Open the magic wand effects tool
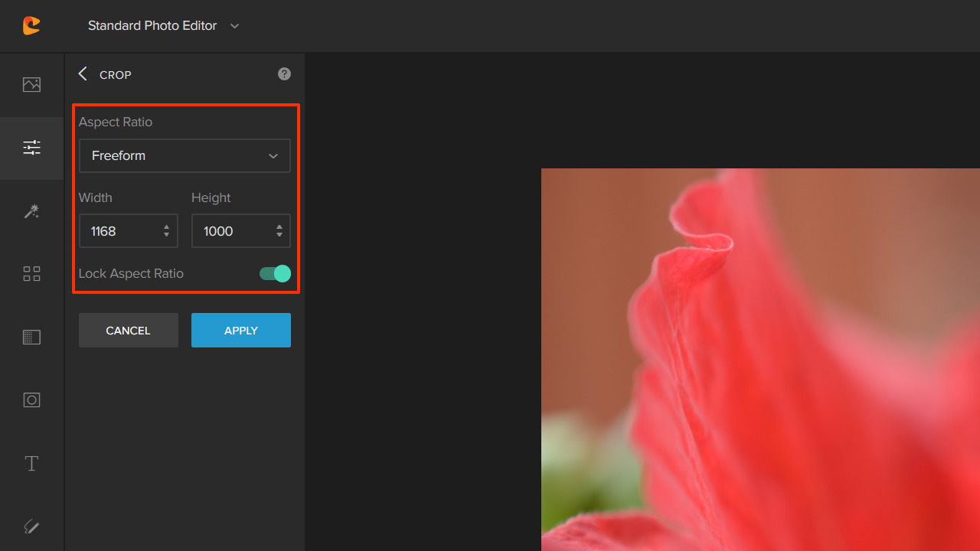This screenshot has width=980, height=551. (31, 211)
